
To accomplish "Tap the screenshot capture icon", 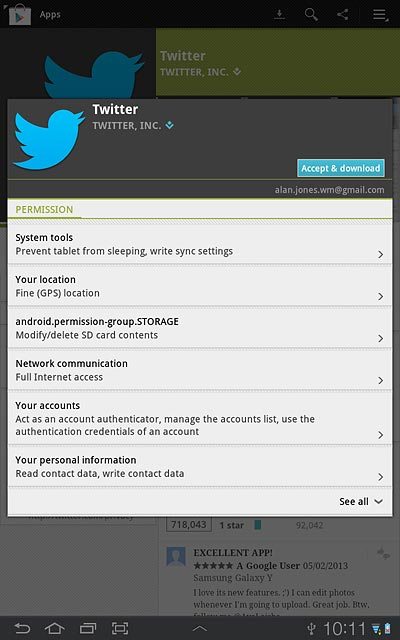I will pos(120,628).
